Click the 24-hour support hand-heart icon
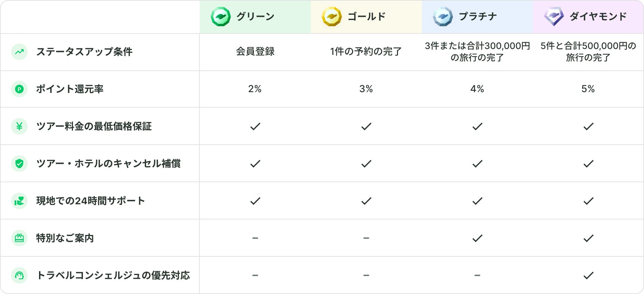Image resolution: width=644 pixels, height=294 pixels. coord(19,201)
